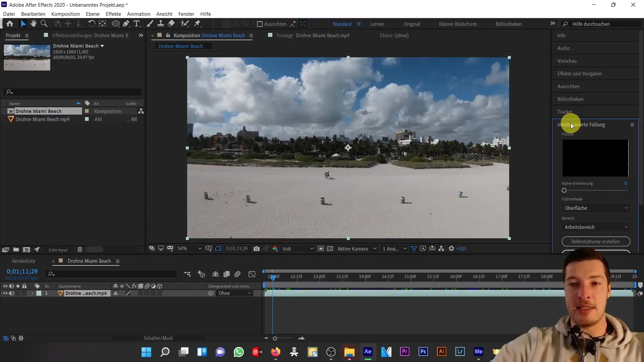Drag the Alpha-Erweiterung slider control
644x362 pixels.
(x=564, y=190)
